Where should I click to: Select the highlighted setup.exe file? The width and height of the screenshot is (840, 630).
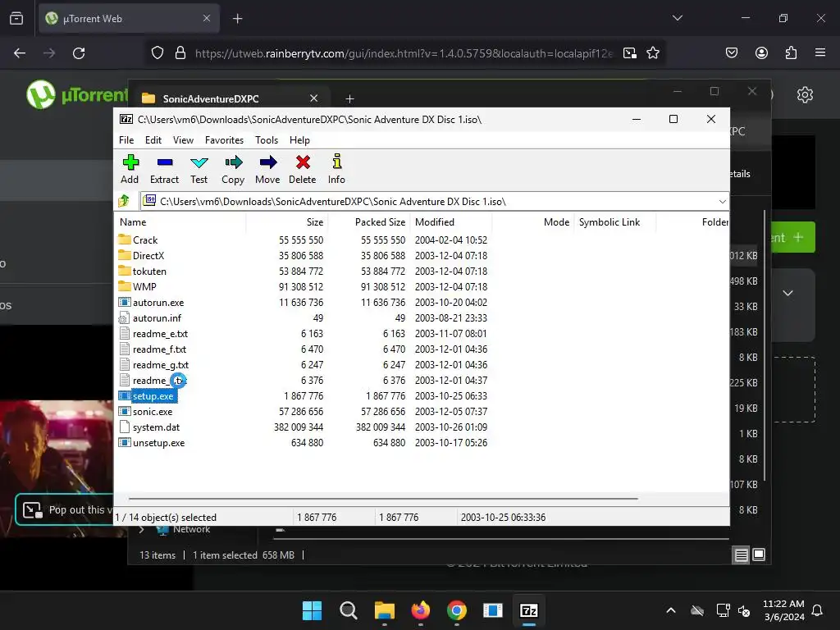point(153,396)
